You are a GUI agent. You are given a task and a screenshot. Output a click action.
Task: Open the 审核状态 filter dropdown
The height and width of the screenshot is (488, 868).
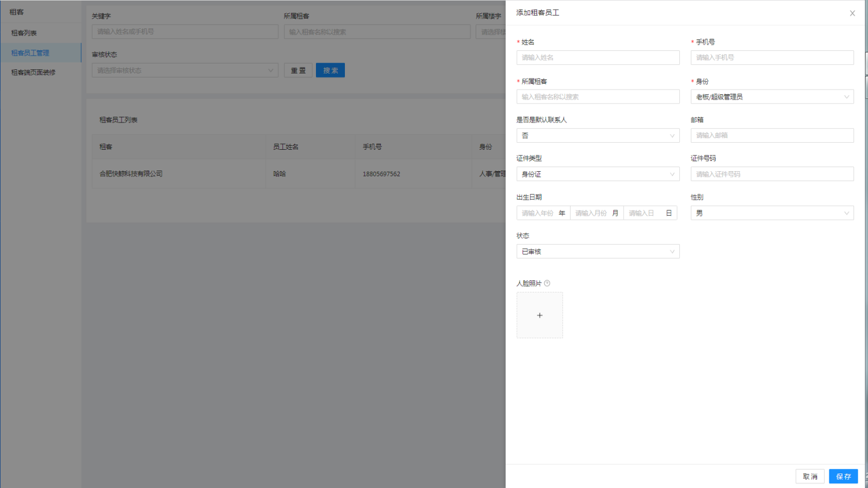click(x=185, y=71)
